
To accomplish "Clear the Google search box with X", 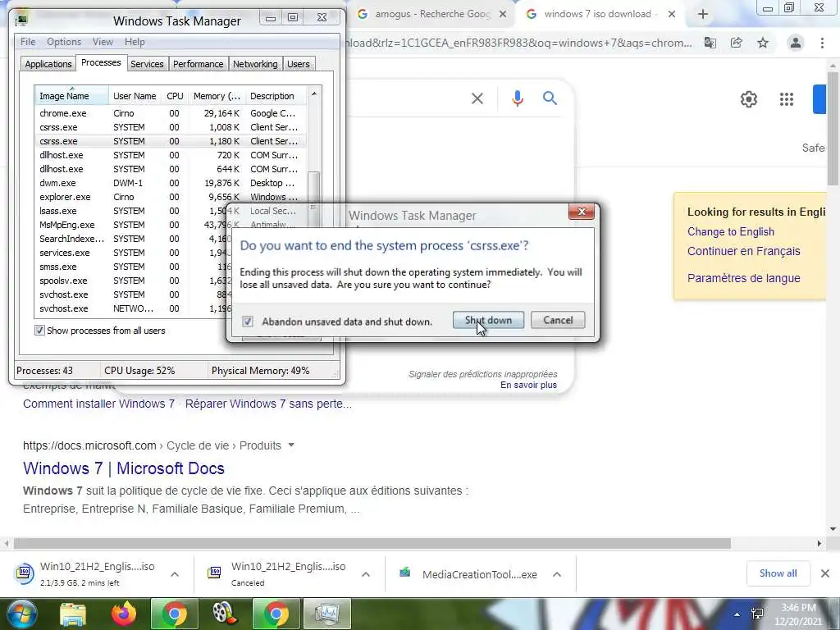I will pyautogui.click(x=477, y=98).
